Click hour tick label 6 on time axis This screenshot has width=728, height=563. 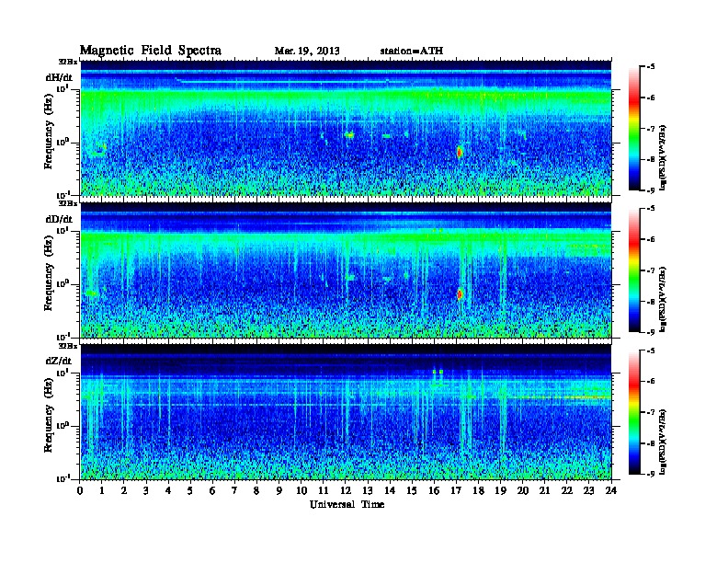click(212, 490)
